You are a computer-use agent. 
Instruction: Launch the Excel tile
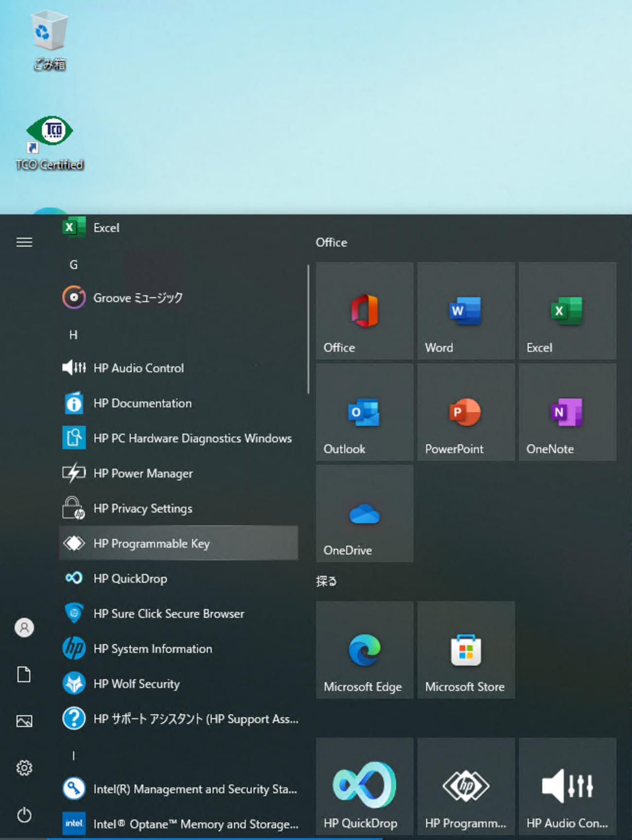pos(567,311)
